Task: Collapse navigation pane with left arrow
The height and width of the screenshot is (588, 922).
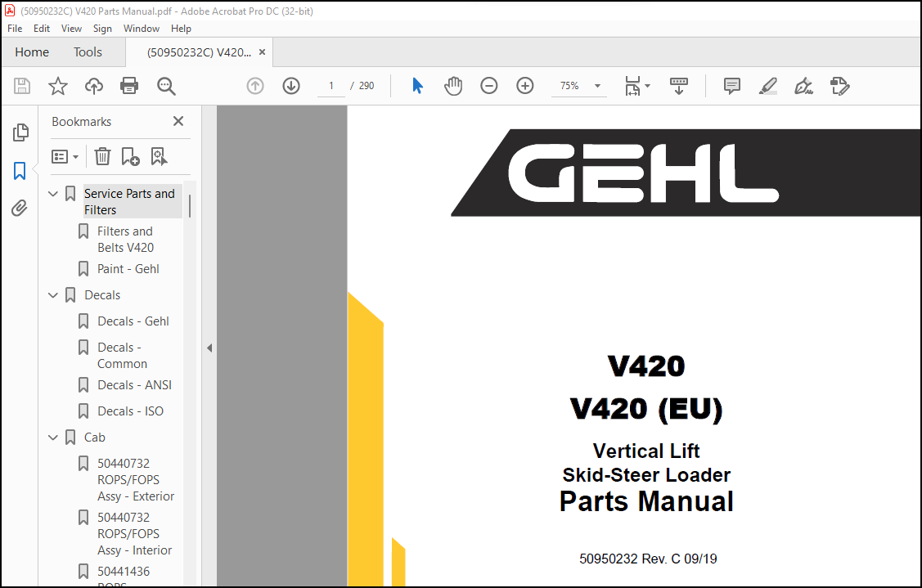Action: click(x=209, y=348)
